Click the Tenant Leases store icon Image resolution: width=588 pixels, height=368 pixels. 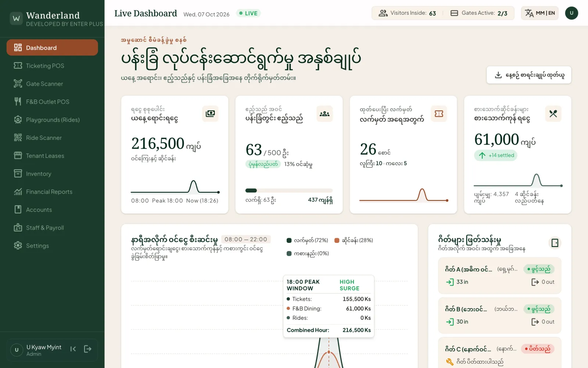(18, 156)
